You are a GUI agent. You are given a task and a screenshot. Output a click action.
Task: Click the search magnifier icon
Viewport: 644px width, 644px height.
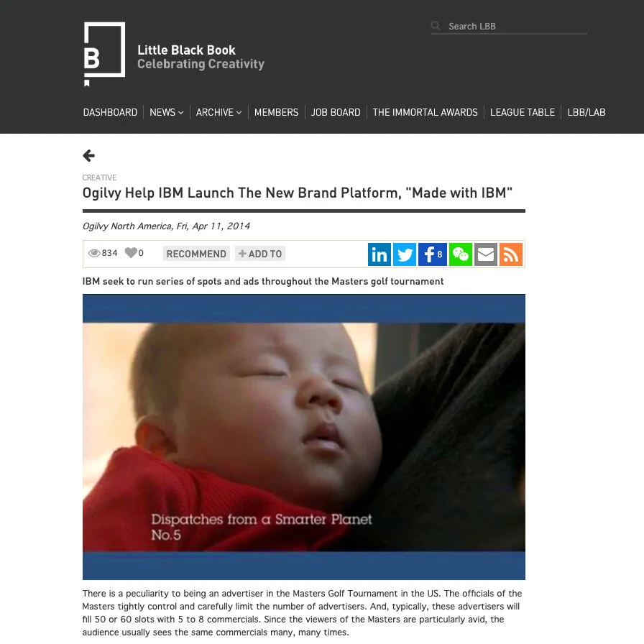(x=436, y=26)
